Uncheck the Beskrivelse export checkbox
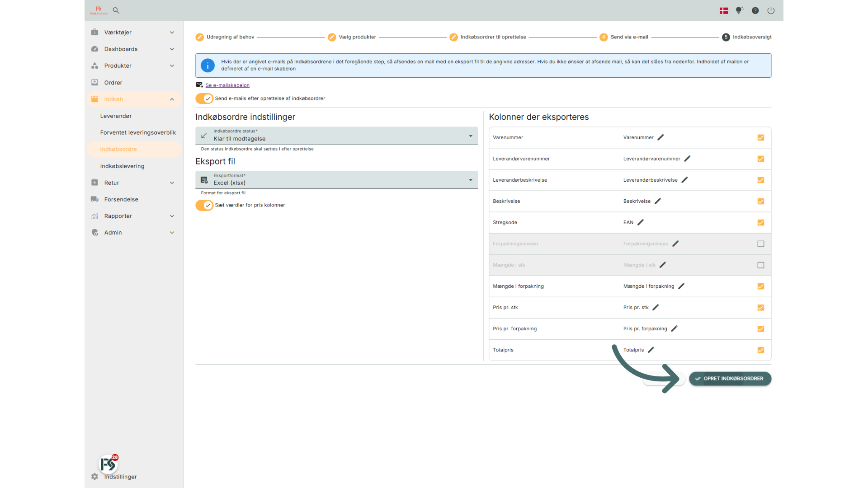This screenshot has height=488, width=868. (x=761, y=201)
